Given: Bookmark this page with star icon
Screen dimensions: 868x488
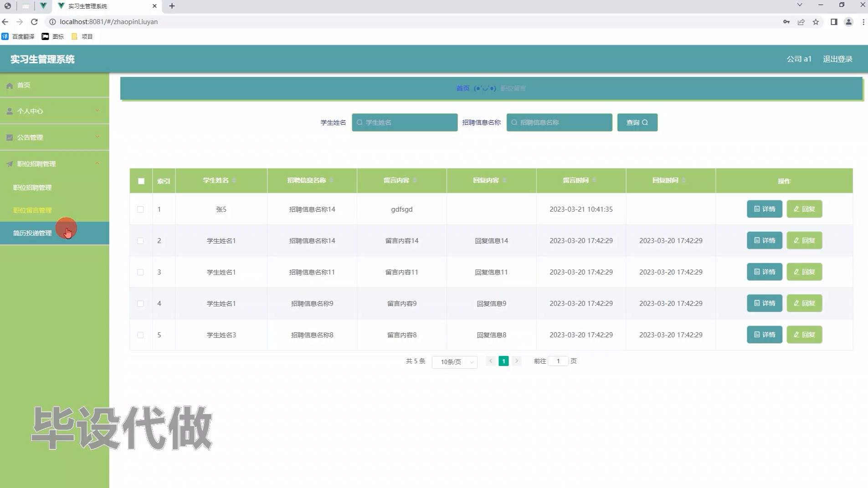Looking at the screenshot, I should pyautogui.click(x=816, y=22).
